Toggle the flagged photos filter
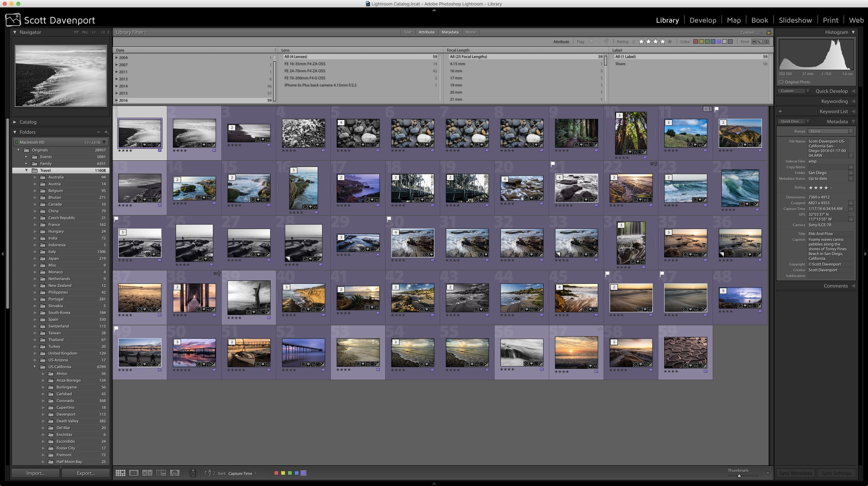The image size is (868, 486). click(591, 41)
